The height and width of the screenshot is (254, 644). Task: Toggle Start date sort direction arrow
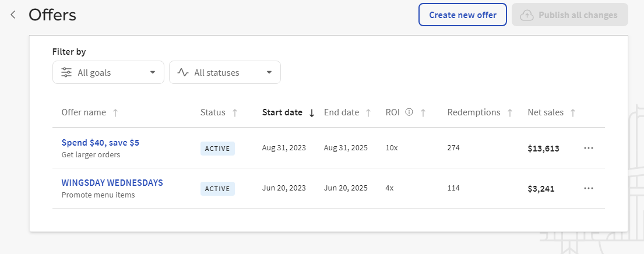tap(312, 113)
